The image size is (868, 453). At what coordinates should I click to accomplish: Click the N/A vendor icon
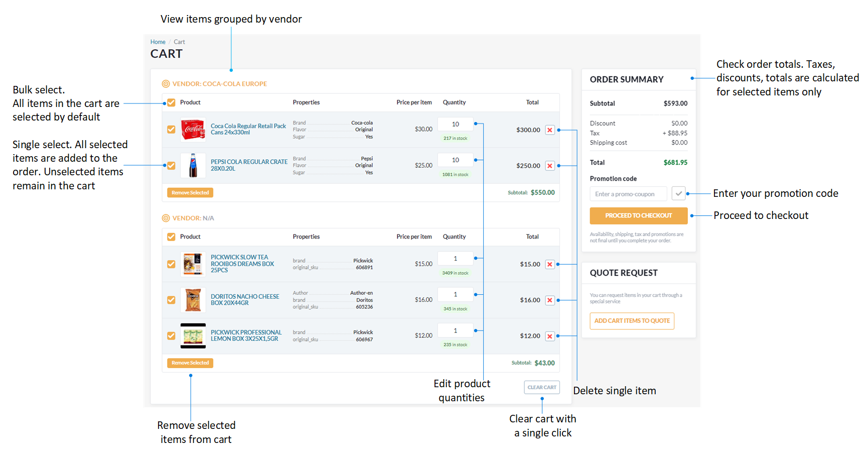166,218
